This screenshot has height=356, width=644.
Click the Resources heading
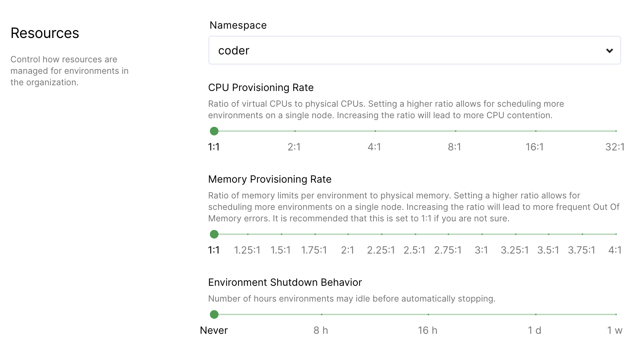pos(45,33)
